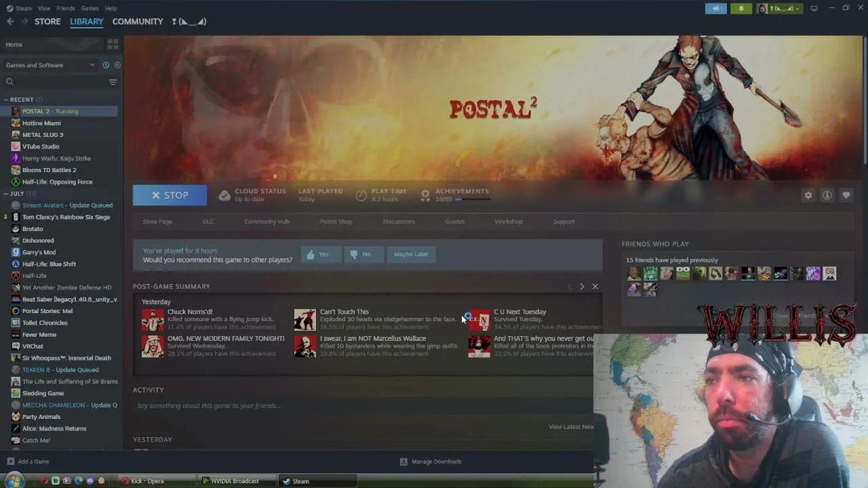Screen dimensions: 868x488
Task: Open POSTAL 2 game settings gear
Action: click(x=808, y=195)
